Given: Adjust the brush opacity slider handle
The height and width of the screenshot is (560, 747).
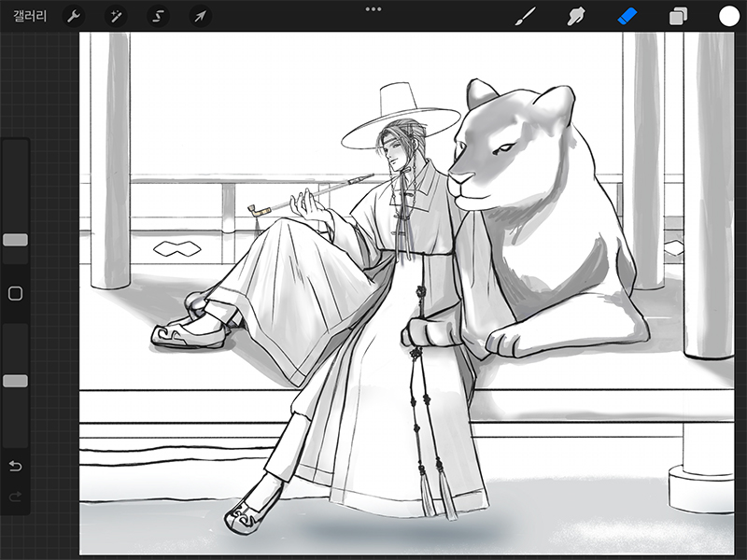Looking at the screenshot, I should coord(15,381).
